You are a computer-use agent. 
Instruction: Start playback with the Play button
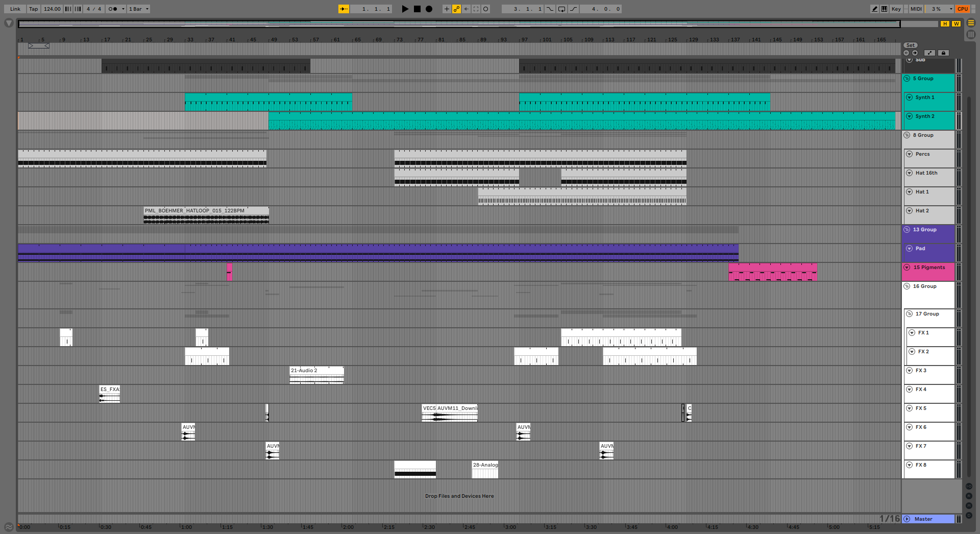405,9
